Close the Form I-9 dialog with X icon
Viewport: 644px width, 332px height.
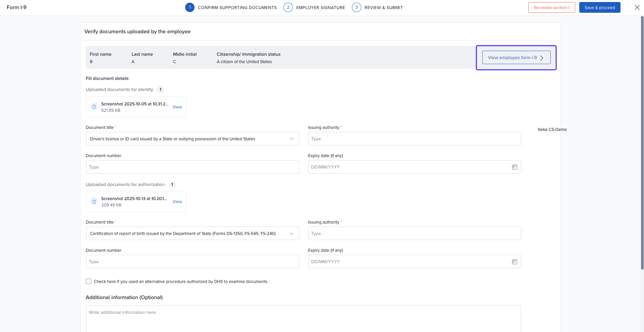pyautogui.click(x=637, y=7)
